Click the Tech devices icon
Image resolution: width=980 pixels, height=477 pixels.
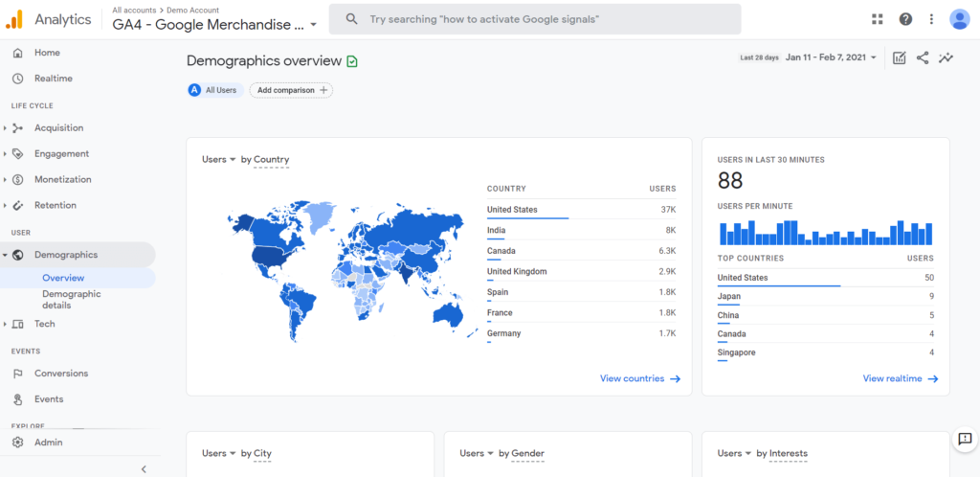pyautogui.click(x=17, y=324)
